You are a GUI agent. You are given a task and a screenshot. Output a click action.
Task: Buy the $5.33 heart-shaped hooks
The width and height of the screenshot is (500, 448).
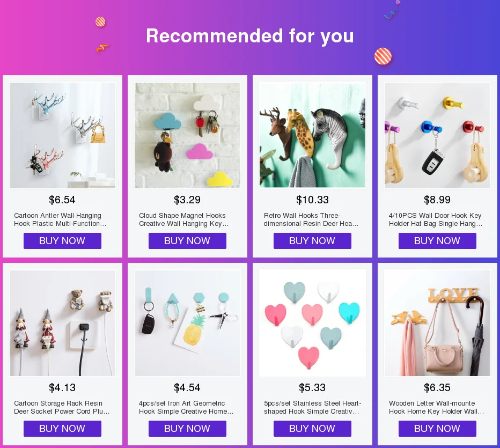coord(312,429)
